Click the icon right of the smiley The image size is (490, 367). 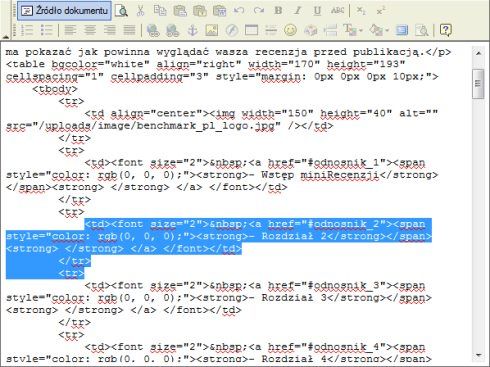click(x=310, y=30)
